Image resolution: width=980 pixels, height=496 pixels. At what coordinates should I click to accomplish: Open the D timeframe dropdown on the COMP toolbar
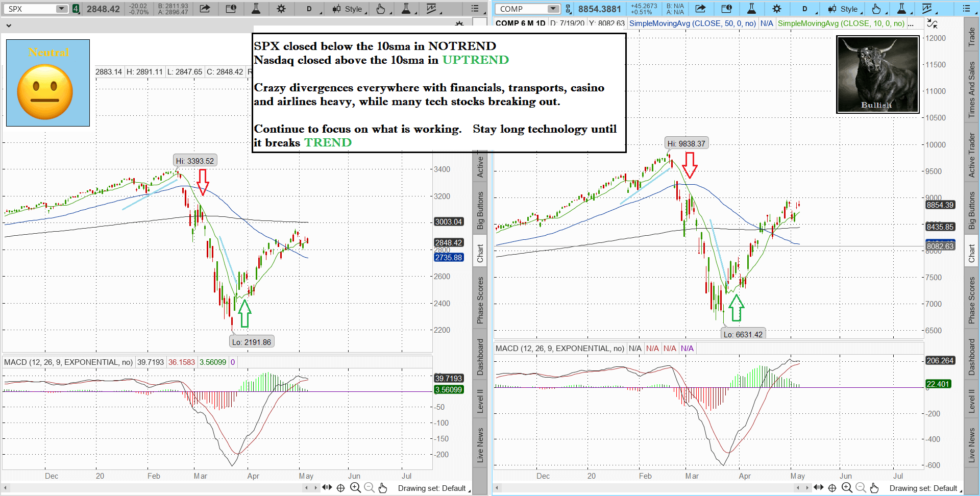806,9
